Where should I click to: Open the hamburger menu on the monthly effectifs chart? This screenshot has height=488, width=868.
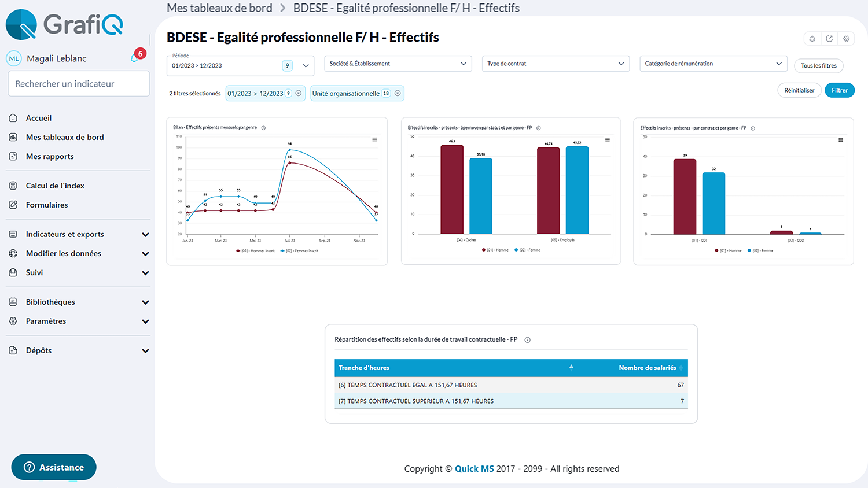click(x=374, y=139)
